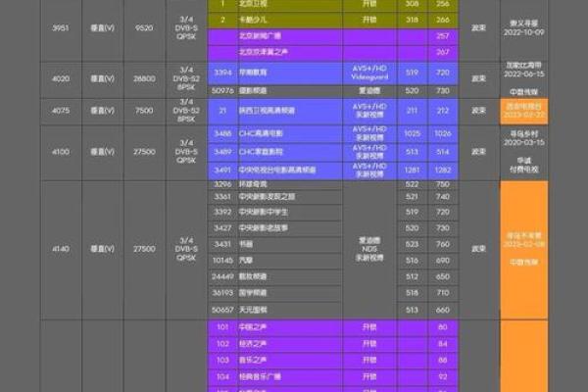Click the symbol rate value '7500'

pyautogui.click(x=144, y=111)
